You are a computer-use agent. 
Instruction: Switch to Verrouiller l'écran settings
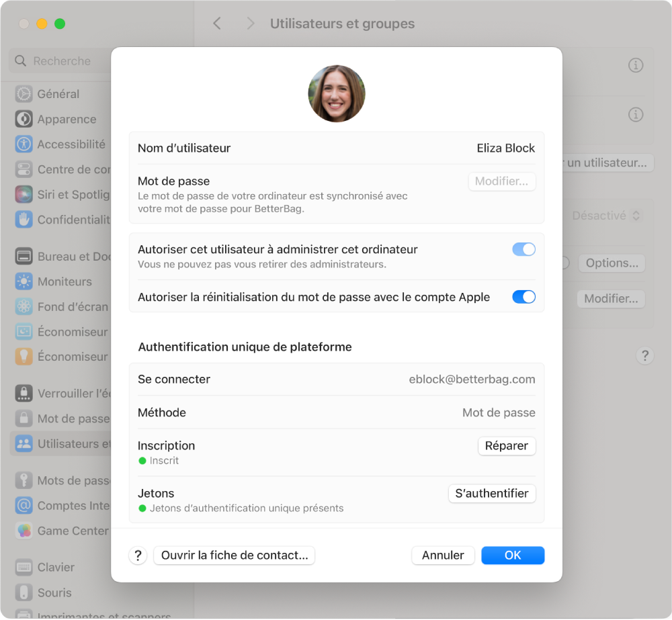(x=24, y=393)
